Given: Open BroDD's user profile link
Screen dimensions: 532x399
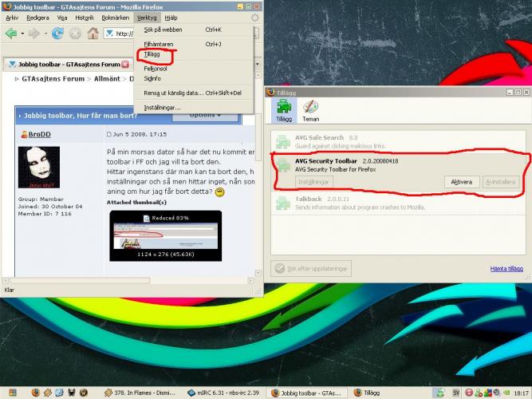Looking at the screenshot, I should coord(39,134).
